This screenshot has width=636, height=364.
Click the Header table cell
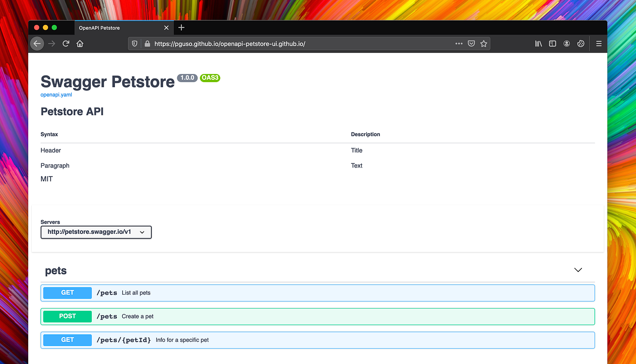(50, 150)
